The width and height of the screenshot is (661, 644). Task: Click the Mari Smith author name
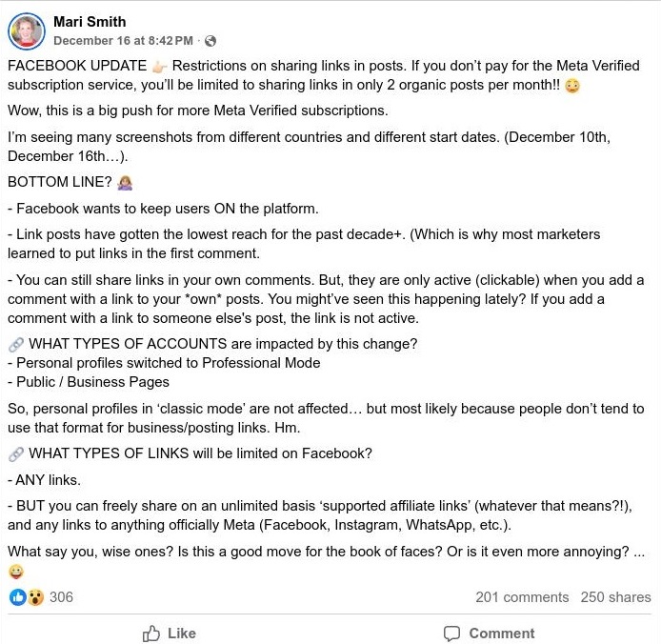pos(90,21)
